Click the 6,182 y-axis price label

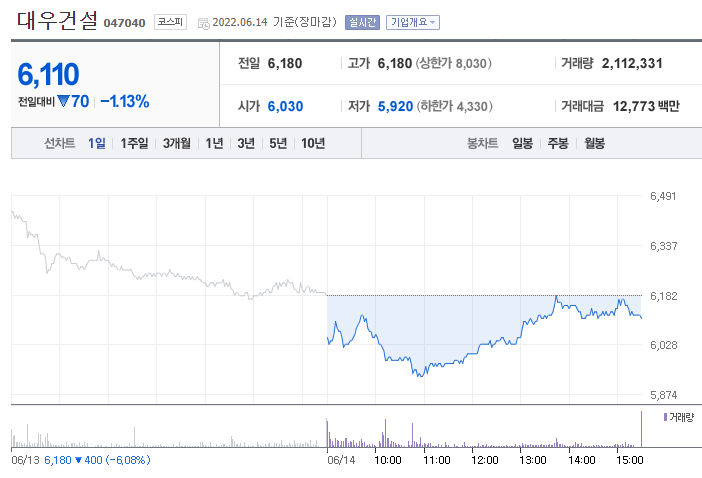[x=663, y=296]
